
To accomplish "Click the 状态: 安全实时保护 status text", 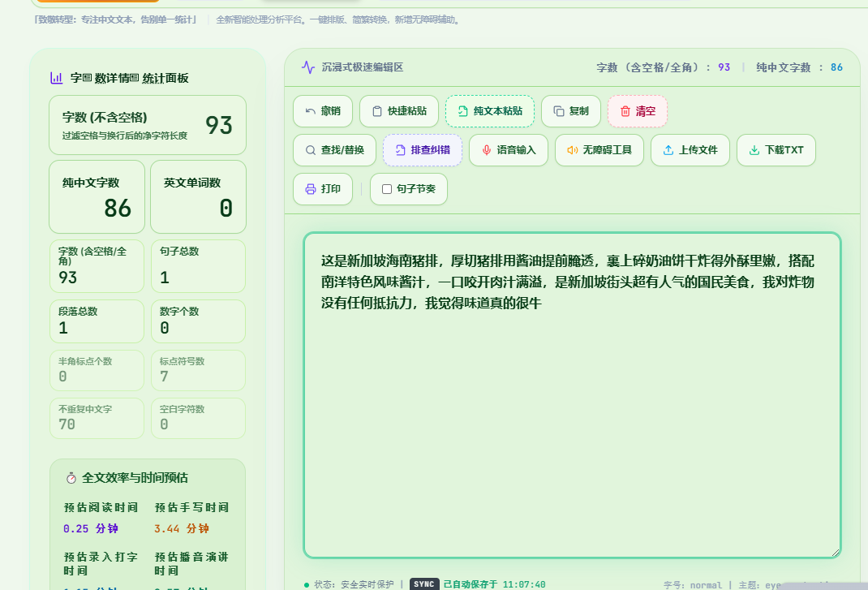I will (x=354, y=584).
